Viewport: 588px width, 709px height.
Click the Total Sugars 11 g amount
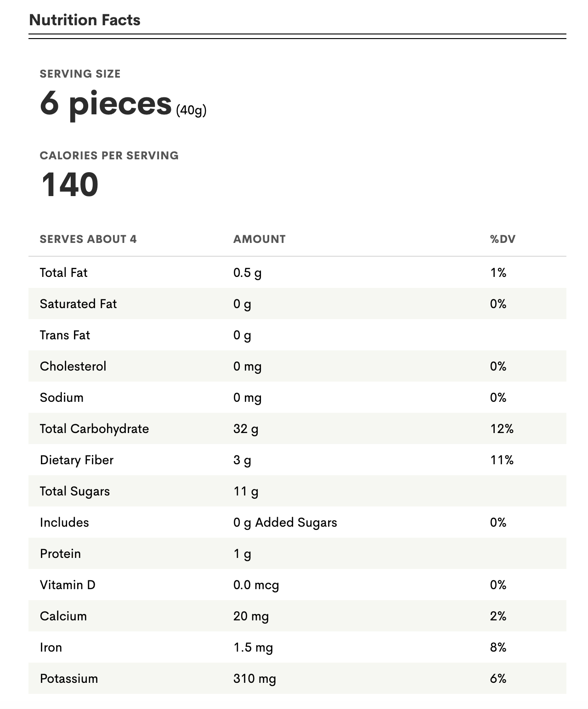coord(246,491)
